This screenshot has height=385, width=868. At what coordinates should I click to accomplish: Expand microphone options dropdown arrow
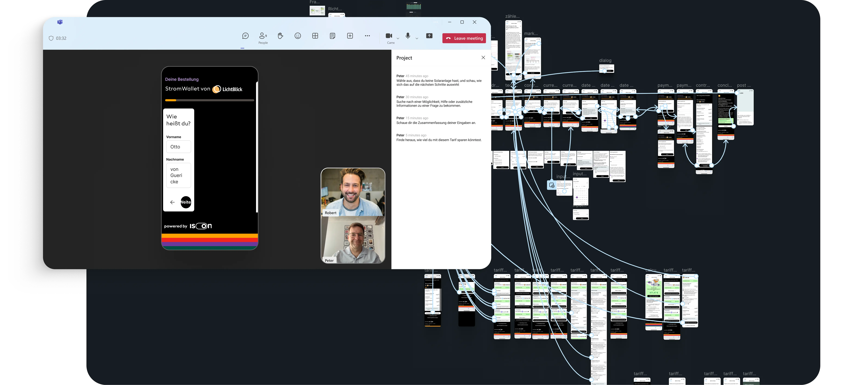click(417, 38)
